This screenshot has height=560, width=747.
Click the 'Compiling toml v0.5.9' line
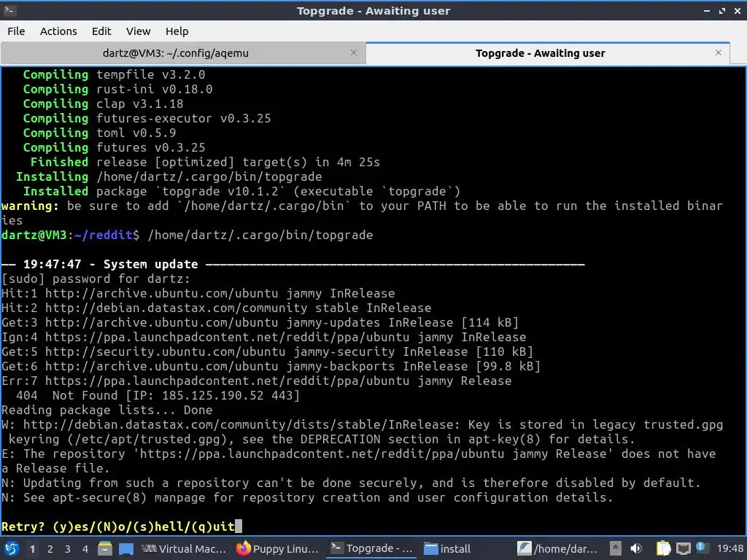point(99,133)
